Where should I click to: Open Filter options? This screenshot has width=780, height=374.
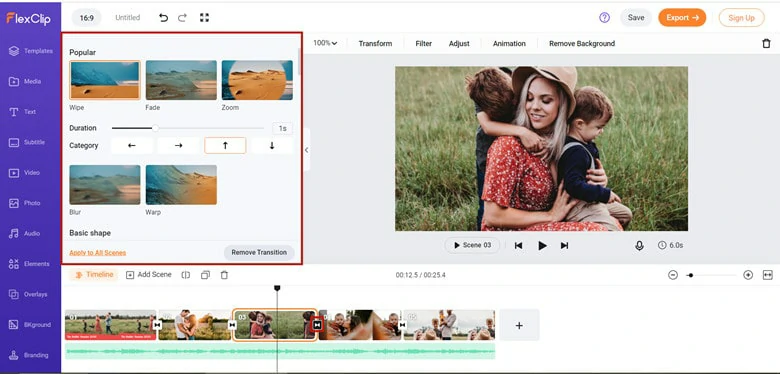click(423, 44)
